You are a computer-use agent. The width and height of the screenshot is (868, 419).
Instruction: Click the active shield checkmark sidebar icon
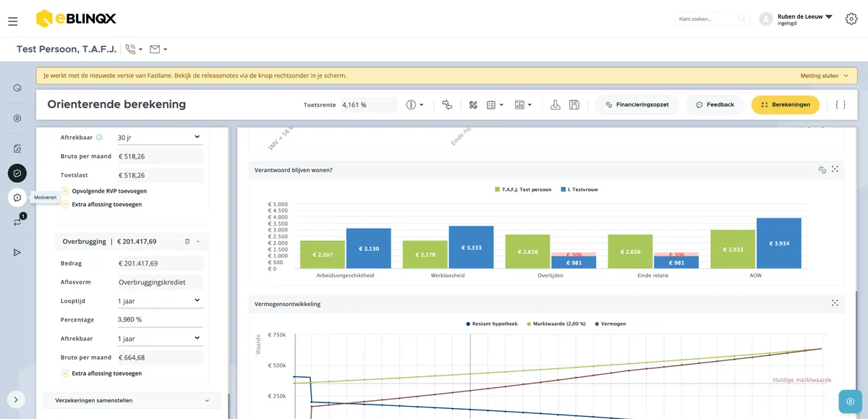click(17, 173)
